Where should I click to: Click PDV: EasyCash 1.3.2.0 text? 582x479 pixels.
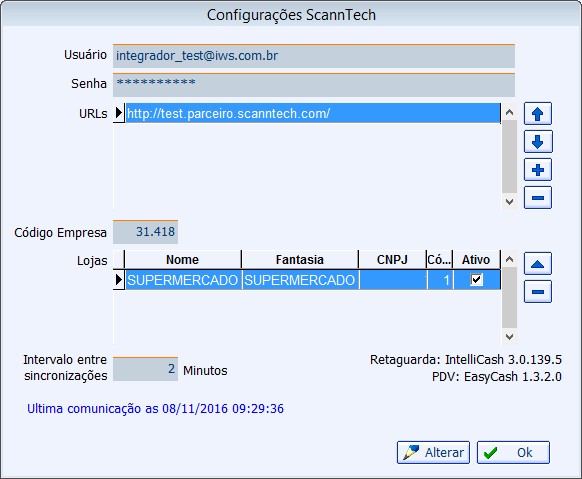coord(497,377)
